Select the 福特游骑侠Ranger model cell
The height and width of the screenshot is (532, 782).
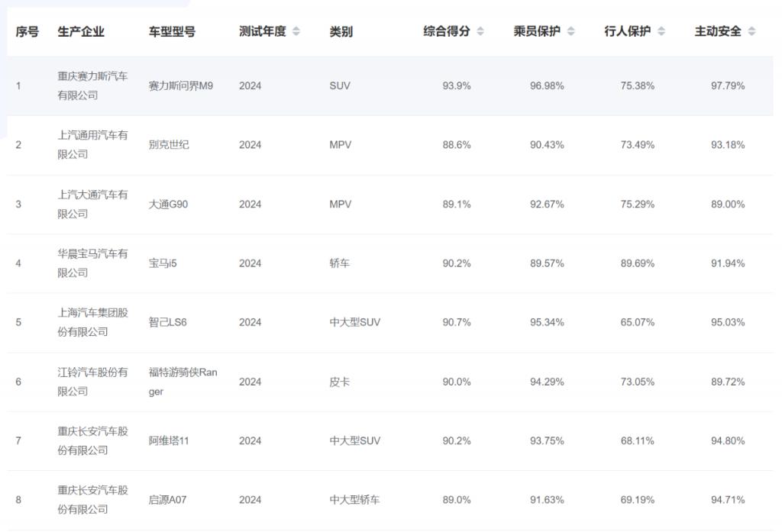[x=183, y=382]
